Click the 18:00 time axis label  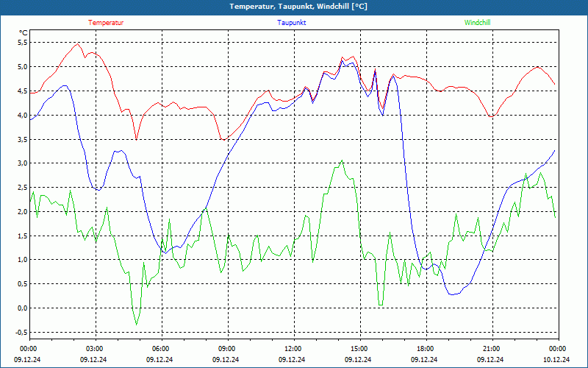[x=426, y=349]
